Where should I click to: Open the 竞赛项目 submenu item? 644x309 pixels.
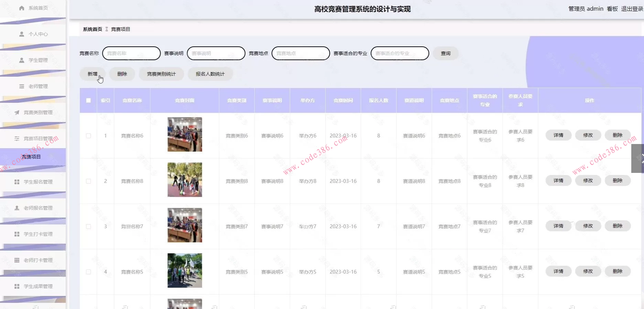tap(31, 157)
